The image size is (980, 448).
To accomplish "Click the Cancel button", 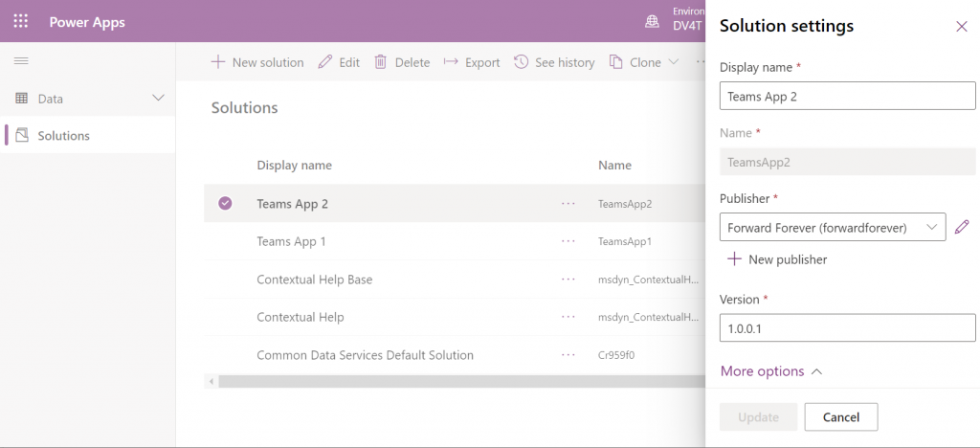I will click(x=840, y=416).
